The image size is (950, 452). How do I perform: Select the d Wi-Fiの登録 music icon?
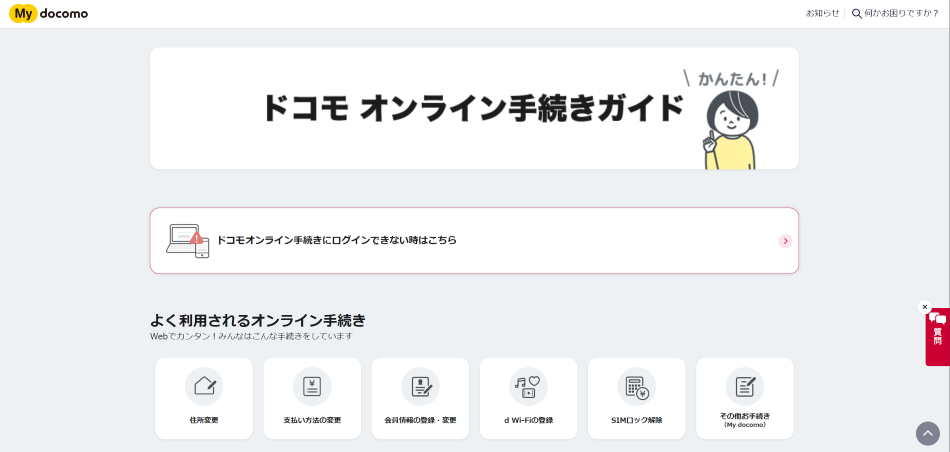(528, 386)
